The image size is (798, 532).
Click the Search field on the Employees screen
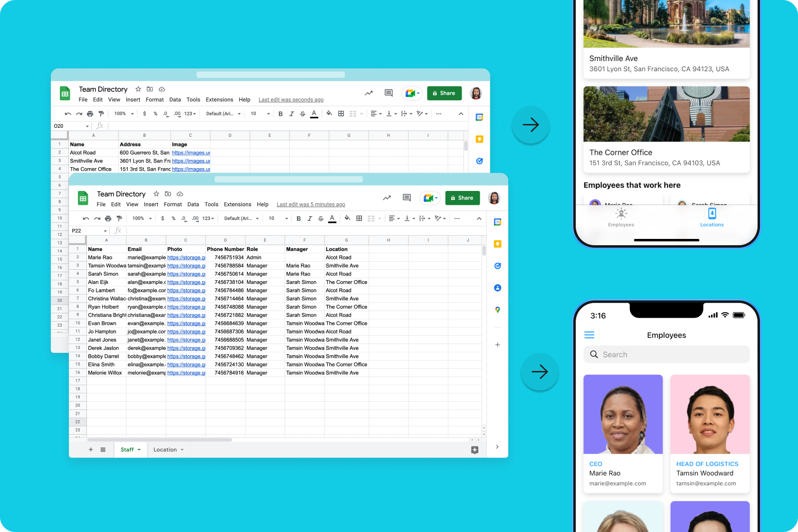666,354
